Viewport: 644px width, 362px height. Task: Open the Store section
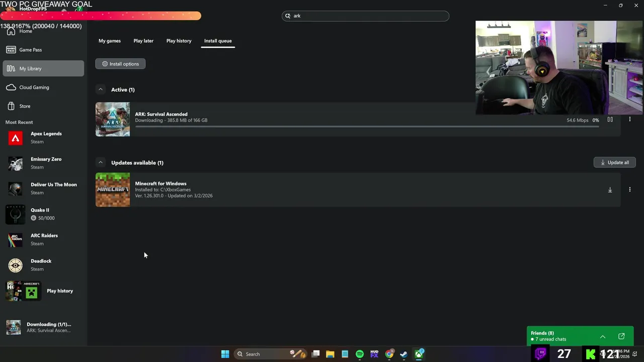pyautogui.click(x=43, y=106)
